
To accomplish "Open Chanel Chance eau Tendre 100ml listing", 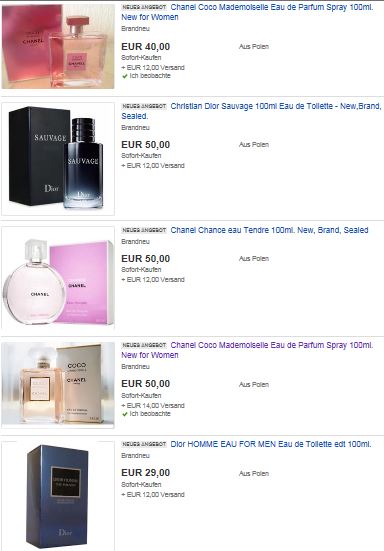I will [269, 230].
